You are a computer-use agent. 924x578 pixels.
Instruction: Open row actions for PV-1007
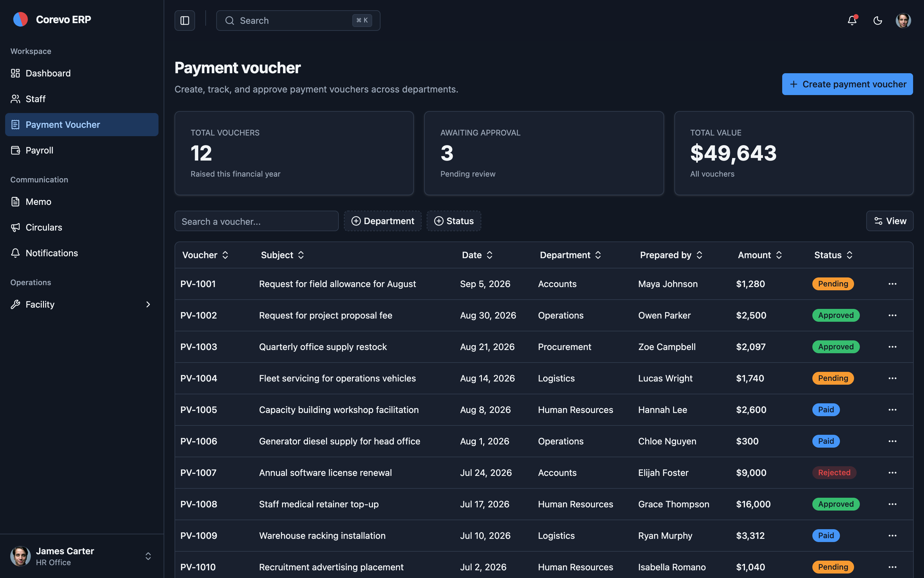(x=892, y=473)
